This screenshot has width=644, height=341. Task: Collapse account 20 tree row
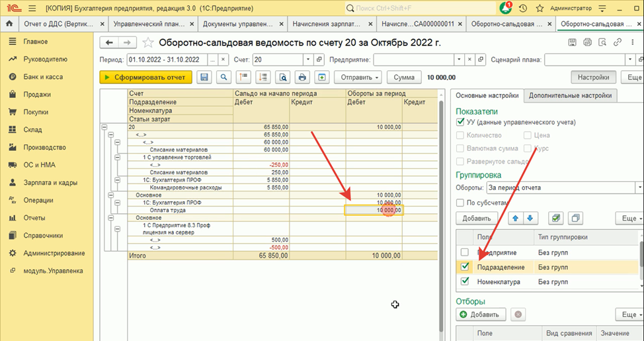click(x=104, y=128)
